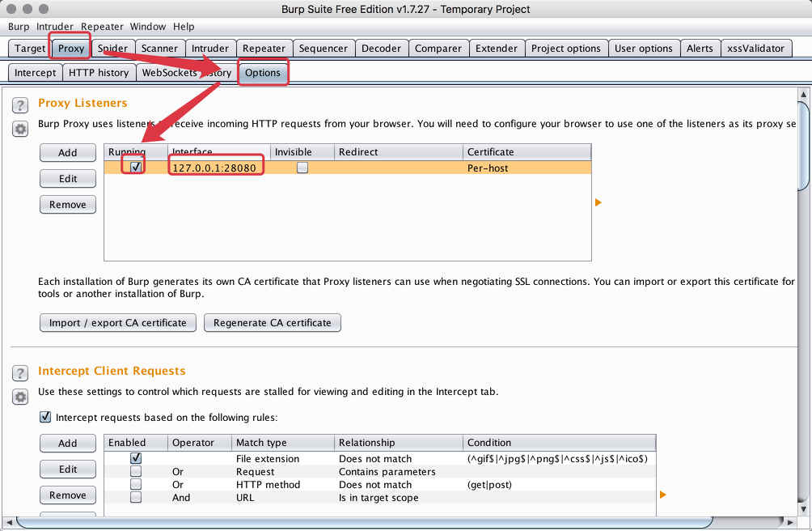812x531 pixels.
Task: Open the Window menu
Action: [x=147, y=27]
